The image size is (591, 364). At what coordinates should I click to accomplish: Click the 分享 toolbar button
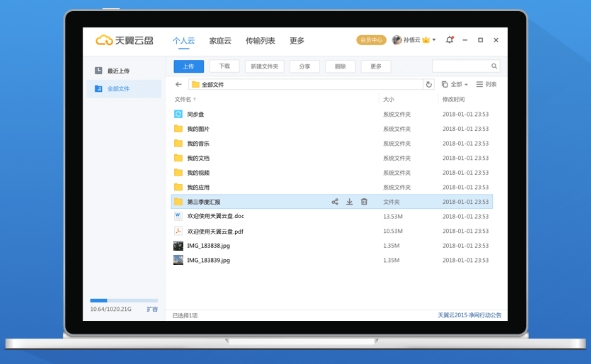[x=305, y=66]
